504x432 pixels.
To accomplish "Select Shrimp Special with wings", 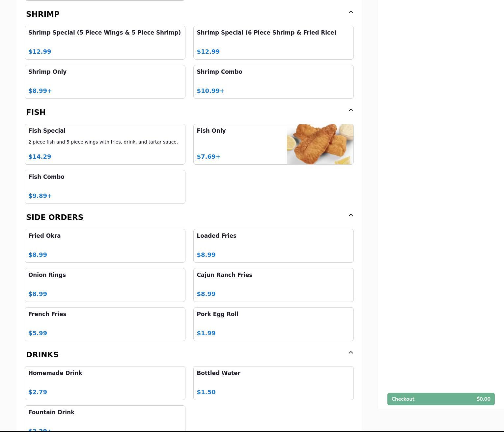I will click(x=105, y=42).
